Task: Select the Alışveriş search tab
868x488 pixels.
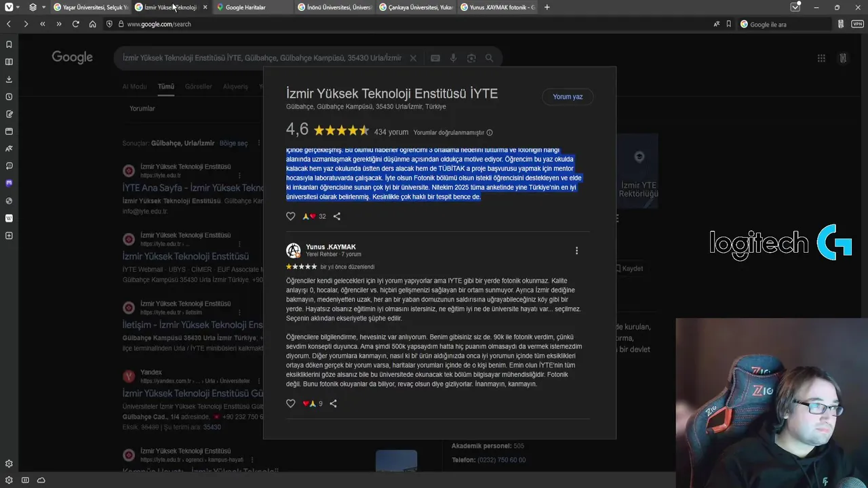Action: [236, 87]
